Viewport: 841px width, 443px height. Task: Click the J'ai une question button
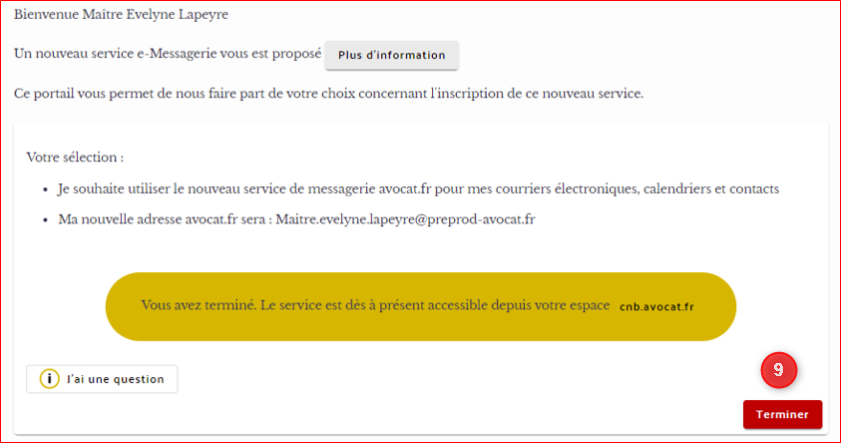point(102,379)
